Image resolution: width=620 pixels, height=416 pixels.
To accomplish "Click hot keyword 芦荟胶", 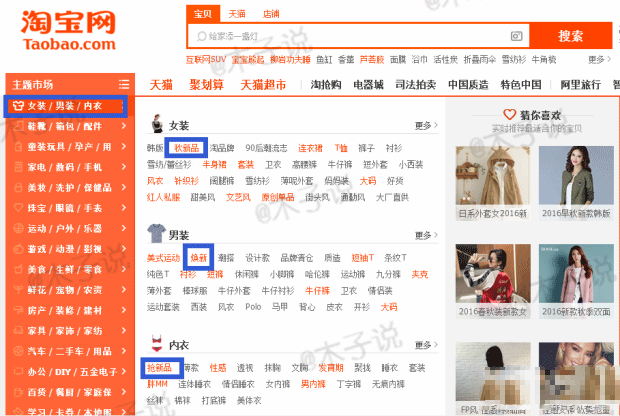I will (372, 60).
